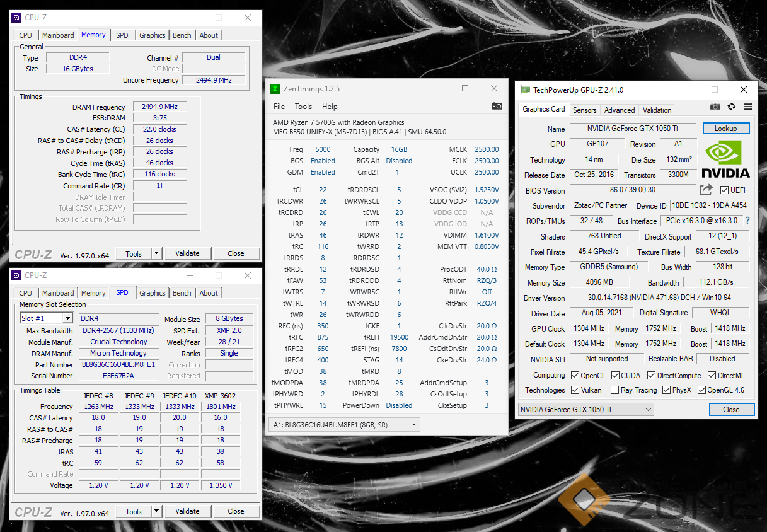Click the BIOS version share/export icon
This screenshot has height=532, width=767.
[706, 190]
